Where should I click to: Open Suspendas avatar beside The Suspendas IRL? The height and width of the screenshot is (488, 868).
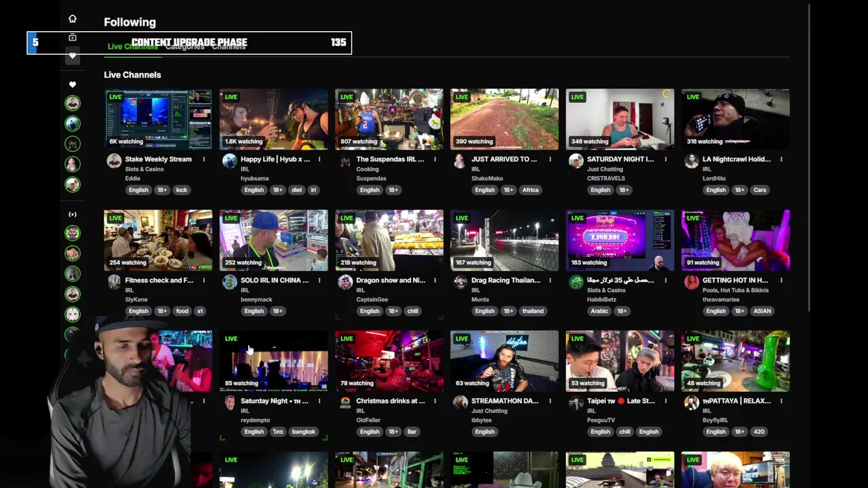tap(345, 161)
